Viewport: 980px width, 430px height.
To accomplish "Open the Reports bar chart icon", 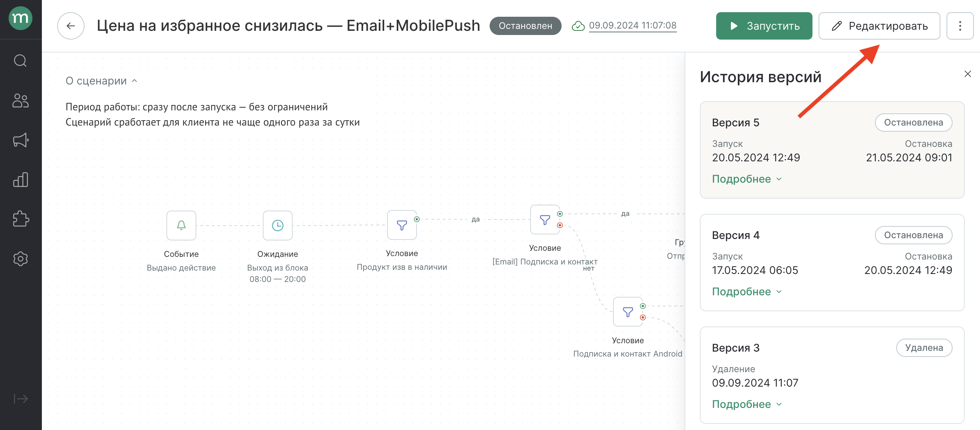I will click(21, 180).
